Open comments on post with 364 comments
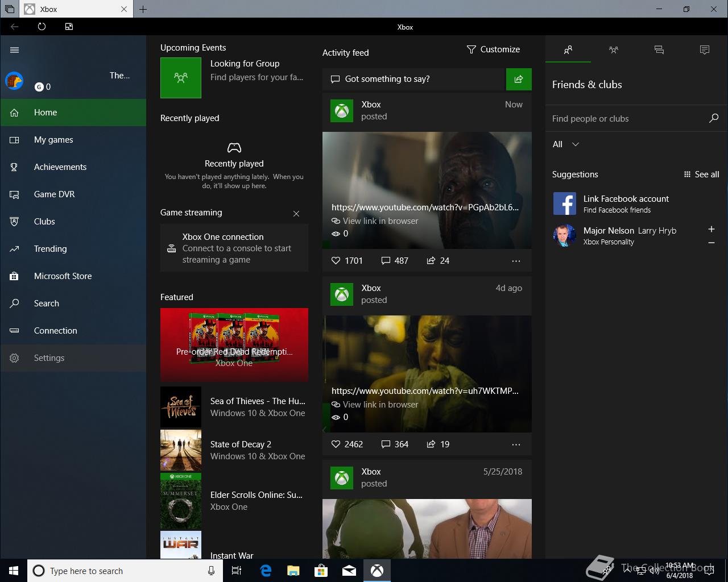728x582 pixels. point(395,444)
